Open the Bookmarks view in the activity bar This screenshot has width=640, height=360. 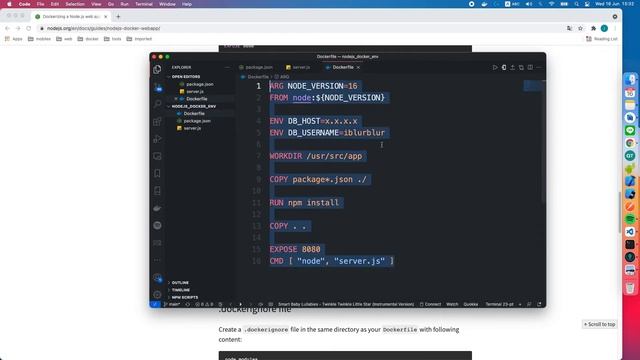pos(157,173)
